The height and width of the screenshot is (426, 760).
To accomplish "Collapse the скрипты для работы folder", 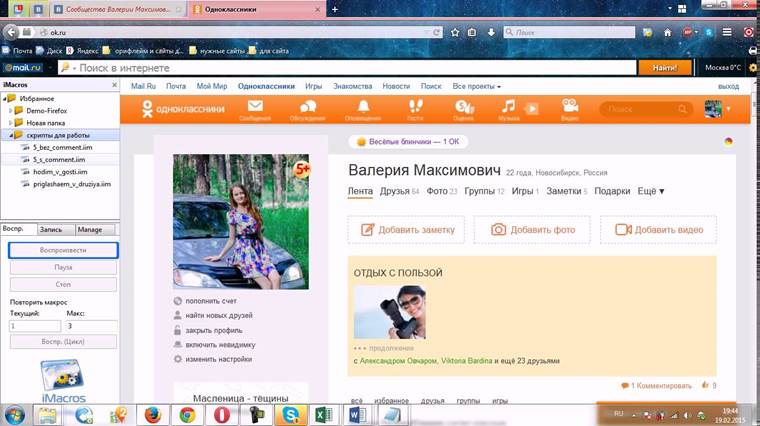I will pos(11,135).
